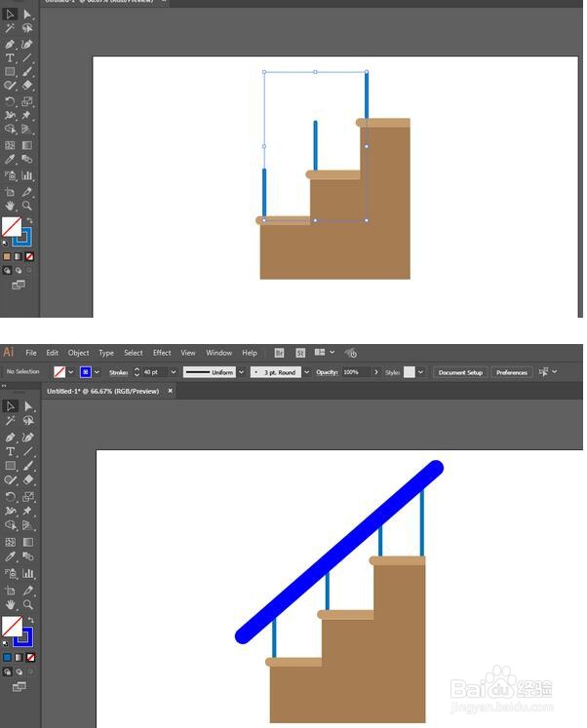The width and height of the screenshot is (587, 728).
Task: Choose the Shaper tool in lower screenshot
Action: point(10,480)
